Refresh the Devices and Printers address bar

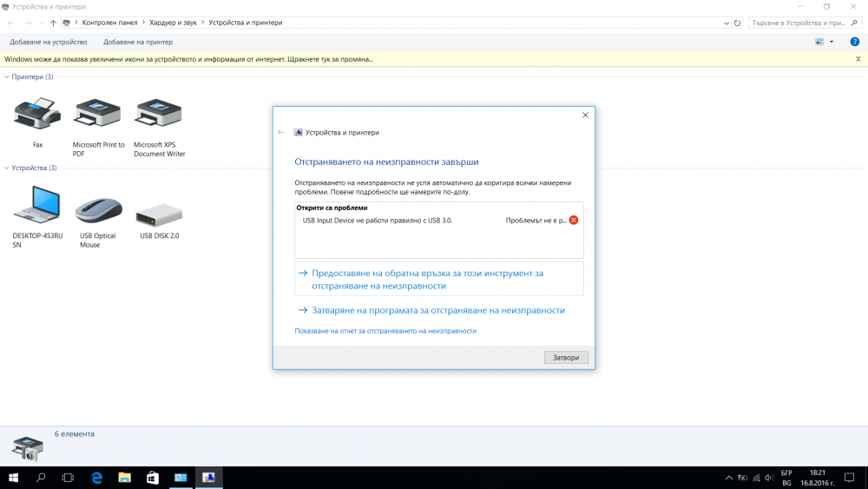click(x=737, y=23)
